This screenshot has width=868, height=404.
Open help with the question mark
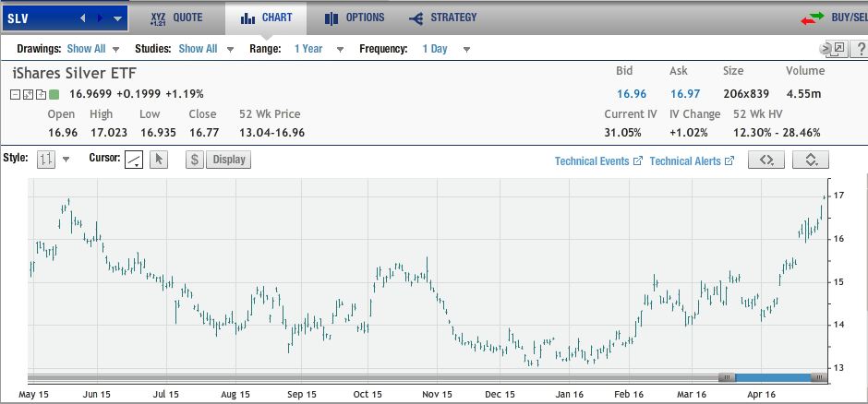click(861, 49)
